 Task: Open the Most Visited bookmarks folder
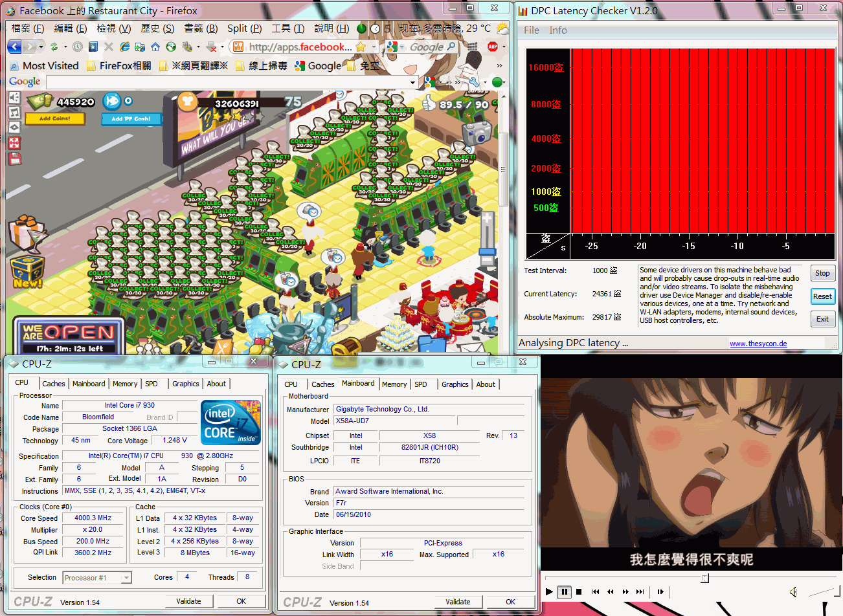click(x=44, y=65)
